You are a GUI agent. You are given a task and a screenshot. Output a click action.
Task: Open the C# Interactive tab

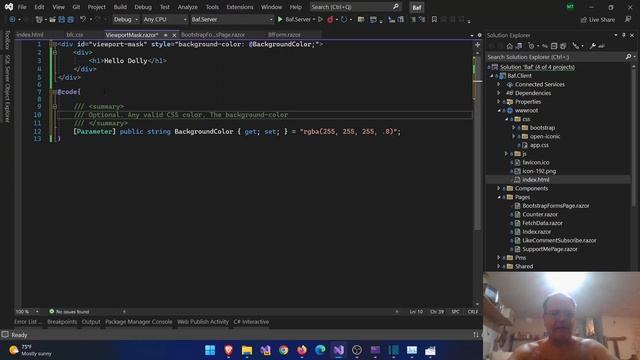251,322
